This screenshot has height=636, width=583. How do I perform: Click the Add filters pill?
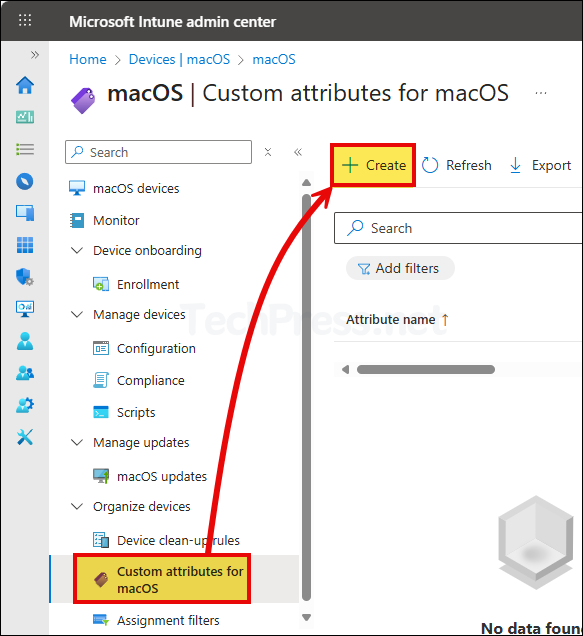coord(400,268)
